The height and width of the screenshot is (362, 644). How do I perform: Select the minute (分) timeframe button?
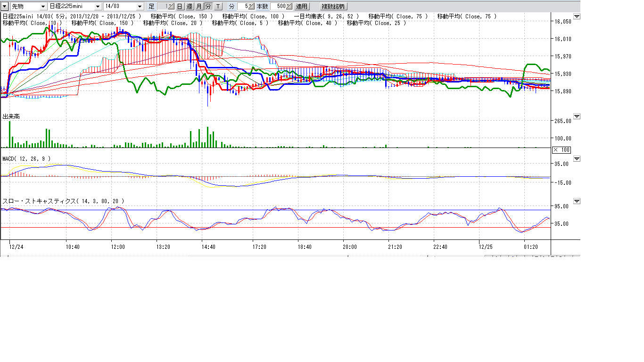click(208, 7)
